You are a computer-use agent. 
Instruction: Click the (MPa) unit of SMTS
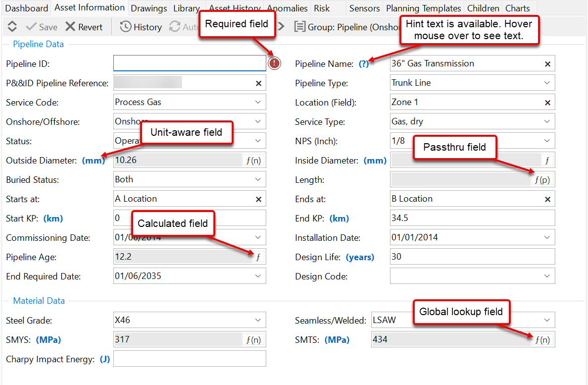(337, 340)
